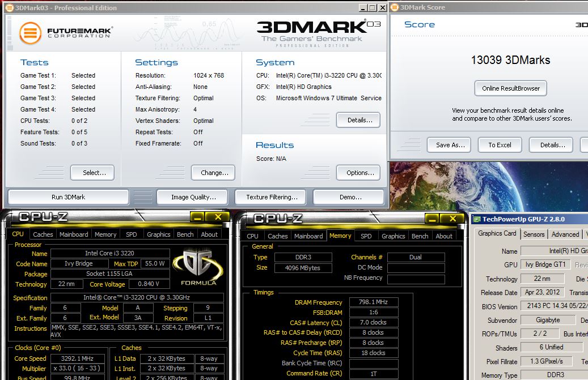Select the Graphics Card tab in GPU-Z

pos(497,233)
